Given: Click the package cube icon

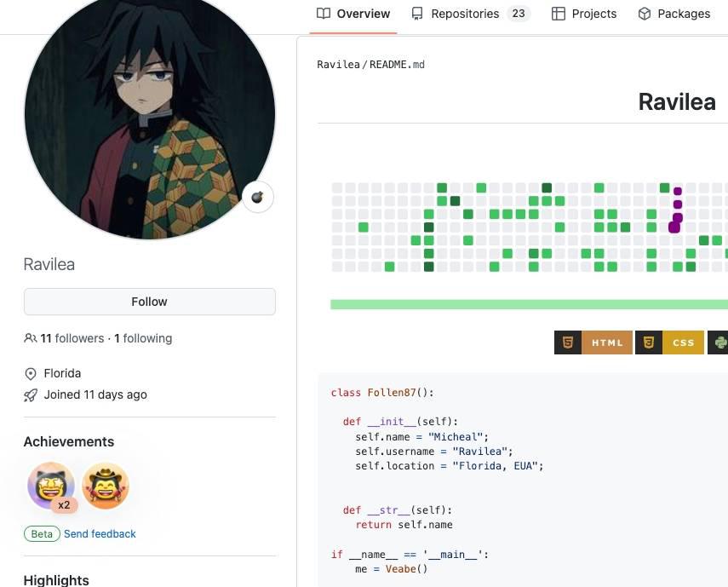Looking at the screenshot, I should click(645, 14).
